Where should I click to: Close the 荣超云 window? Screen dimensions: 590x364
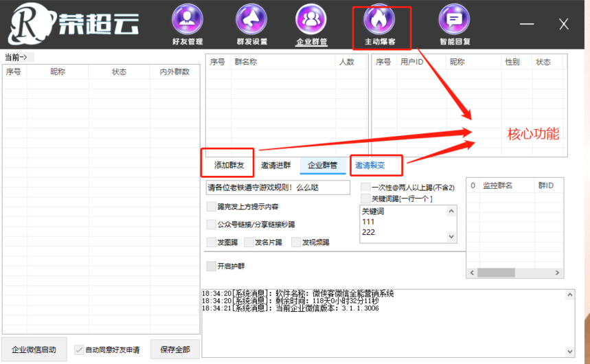pyautogui.click(x=564, y=24)
